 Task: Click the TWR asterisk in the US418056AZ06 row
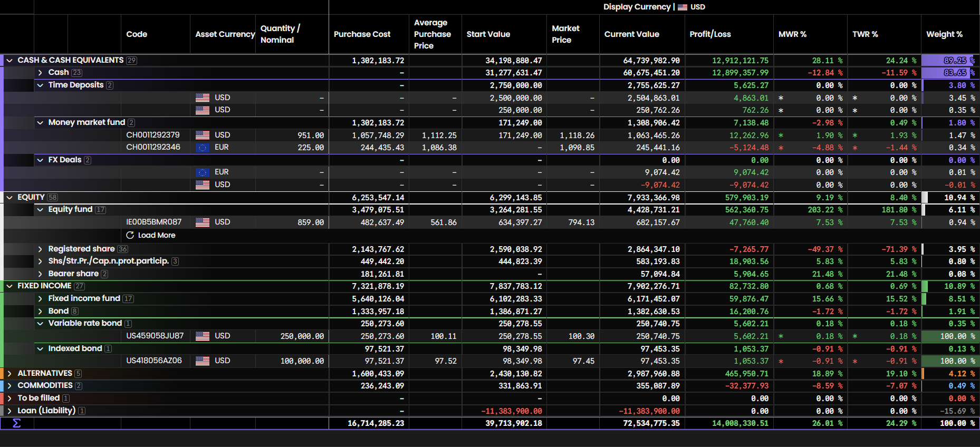(x=854, y=362)
